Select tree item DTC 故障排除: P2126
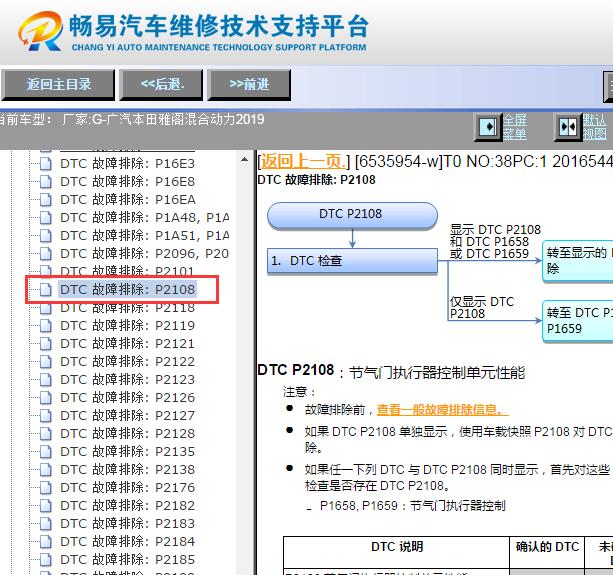 coord(127,397)
